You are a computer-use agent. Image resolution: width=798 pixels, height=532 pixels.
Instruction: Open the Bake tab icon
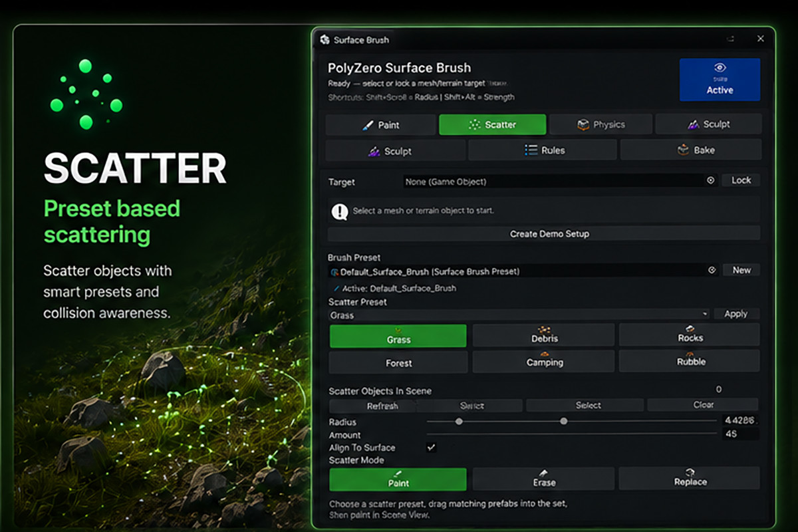[683, 150]
